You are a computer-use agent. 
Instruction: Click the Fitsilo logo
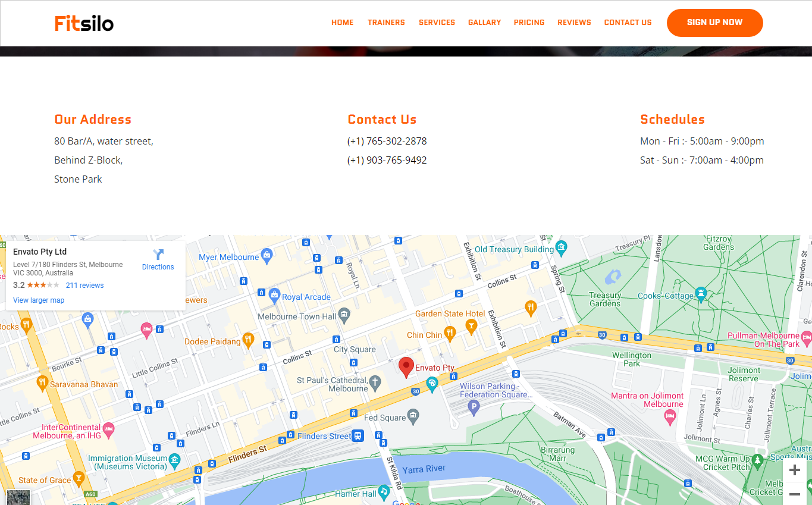point(84,23)
